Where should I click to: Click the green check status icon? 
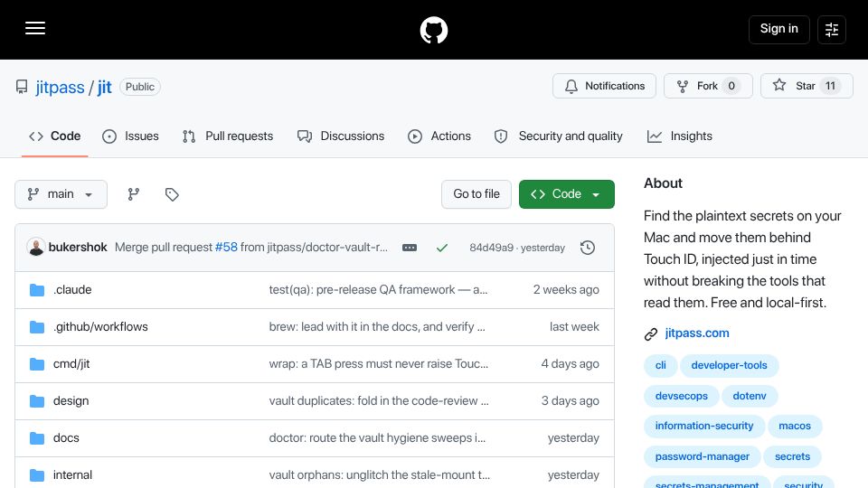(x=442, y=248)
